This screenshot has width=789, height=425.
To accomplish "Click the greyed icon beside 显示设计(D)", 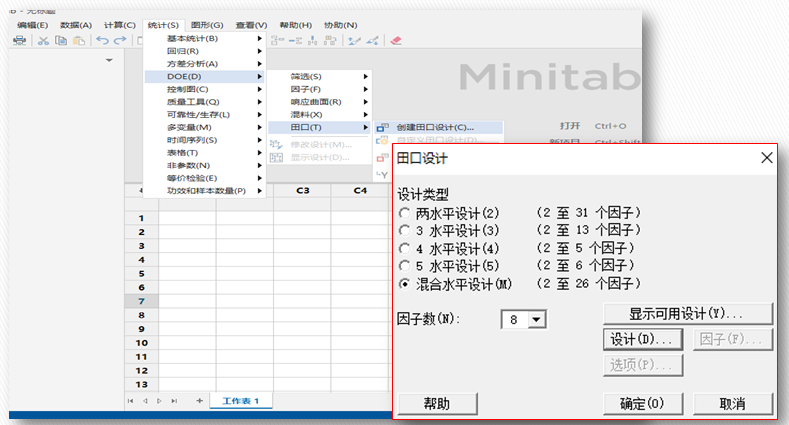I will tap(276, 157).
